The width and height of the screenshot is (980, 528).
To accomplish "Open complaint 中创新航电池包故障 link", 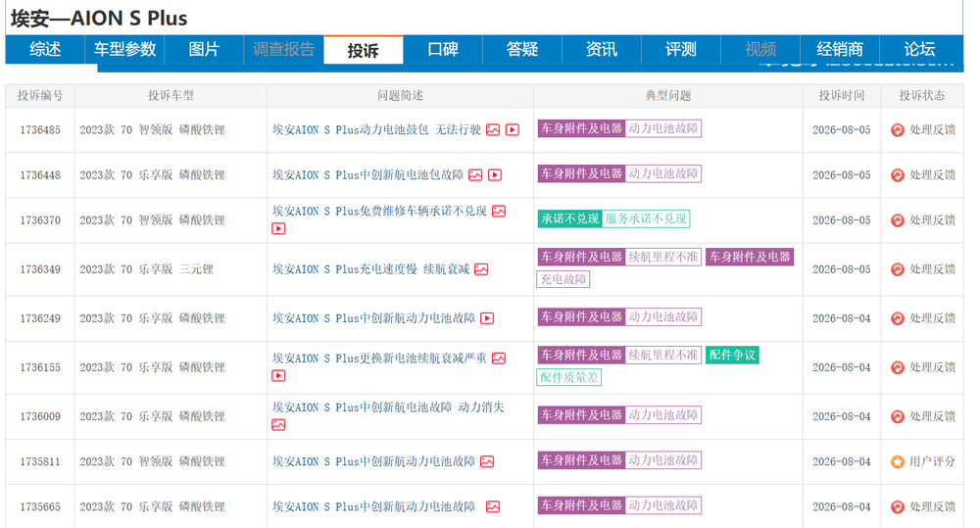I will 368,175.
